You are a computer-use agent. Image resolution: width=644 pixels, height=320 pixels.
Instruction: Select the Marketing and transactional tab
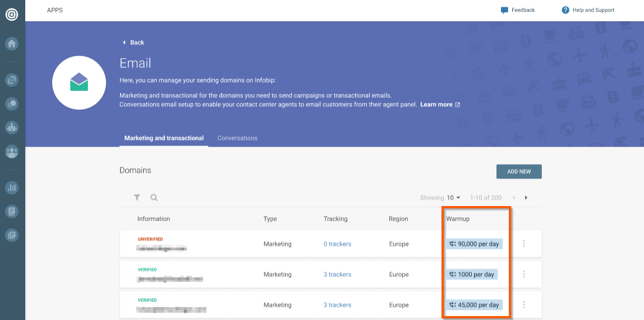pos(164,138)
